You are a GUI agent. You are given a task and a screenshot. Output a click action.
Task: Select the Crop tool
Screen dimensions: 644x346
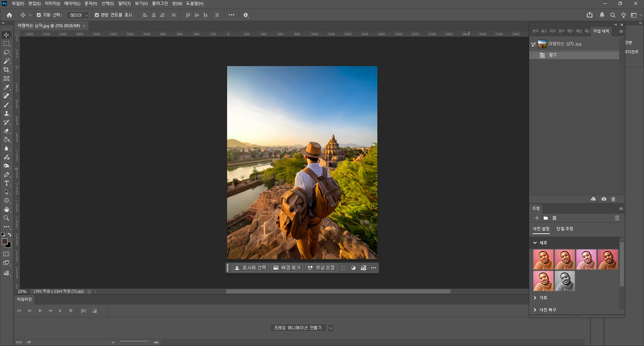pyautogui.click(x=6, y=70)
